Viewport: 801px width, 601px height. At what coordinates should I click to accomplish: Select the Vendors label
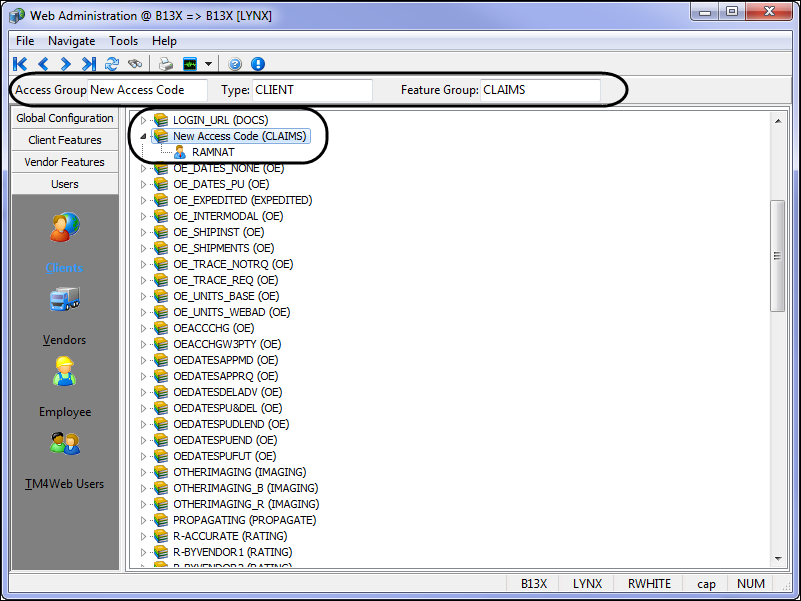64,340
